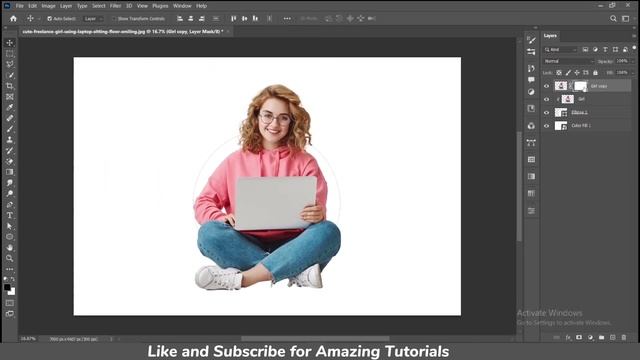Hide the Girl copy layer
Screen dimensions: 640x360
point(547,86)
